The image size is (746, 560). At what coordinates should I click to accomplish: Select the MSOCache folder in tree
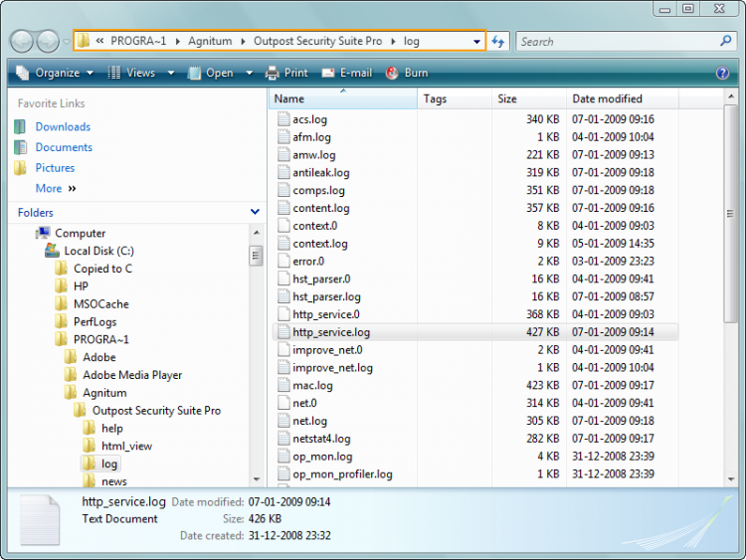(100, 304)
